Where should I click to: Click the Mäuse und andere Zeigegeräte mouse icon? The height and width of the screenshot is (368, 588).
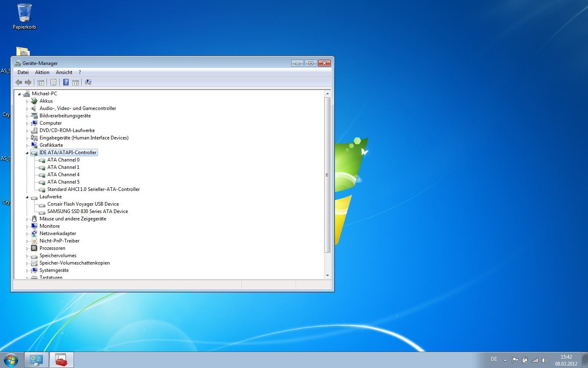(34, 219)
